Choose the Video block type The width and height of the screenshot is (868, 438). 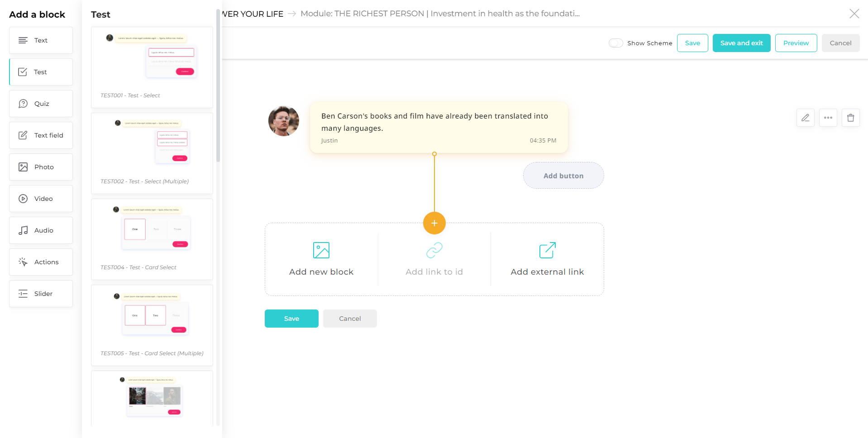point(41,199)
